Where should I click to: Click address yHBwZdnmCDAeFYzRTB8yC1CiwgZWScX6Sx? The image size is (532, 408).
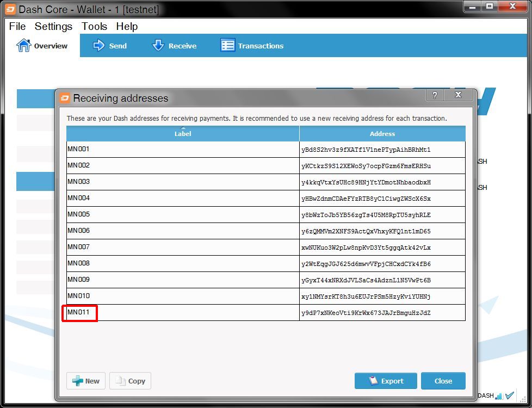click(x=366, y=199)
